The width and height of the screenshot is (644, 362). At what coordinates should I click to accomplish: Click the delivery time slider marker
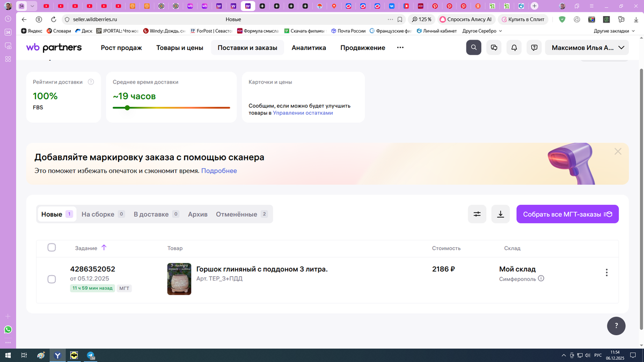(x=127, y=108)
